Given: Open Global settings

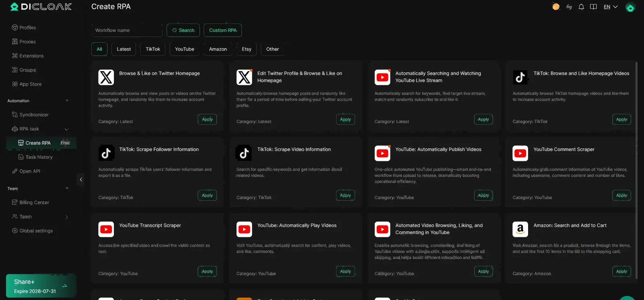Looking at the screenshot, I should pos(33,230).
